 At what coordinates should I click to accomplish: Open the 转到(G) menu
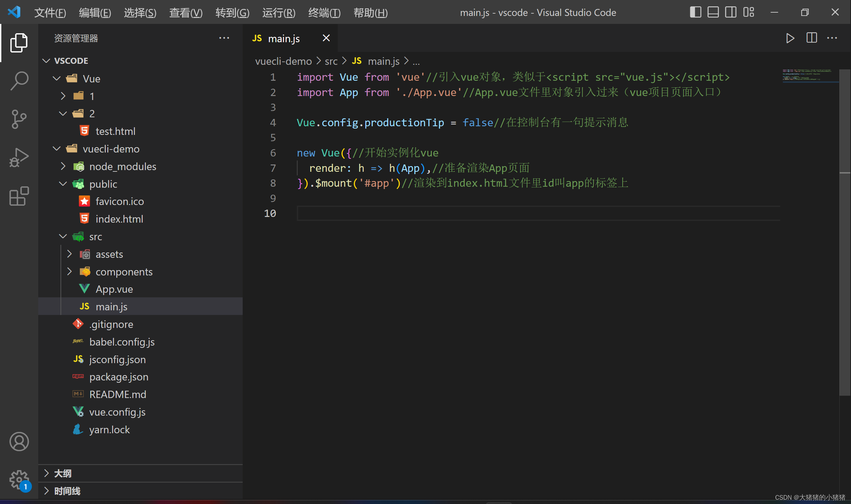232,13
